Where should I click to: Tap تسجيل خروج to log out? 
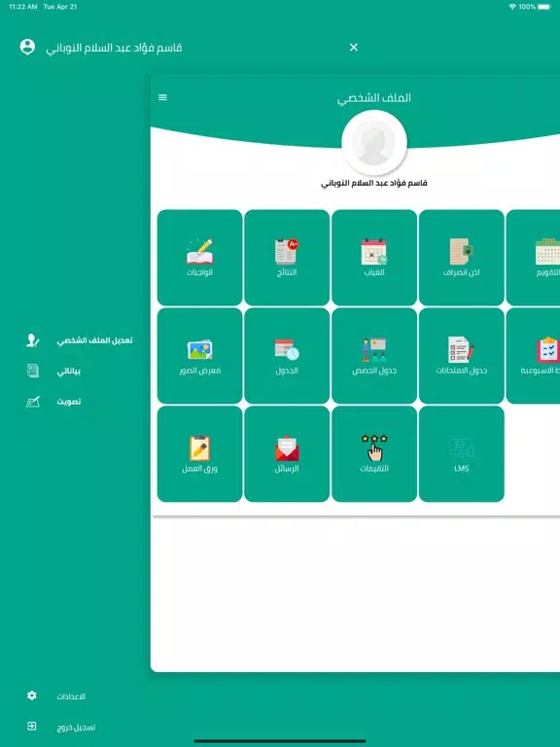tap(61, 727)
